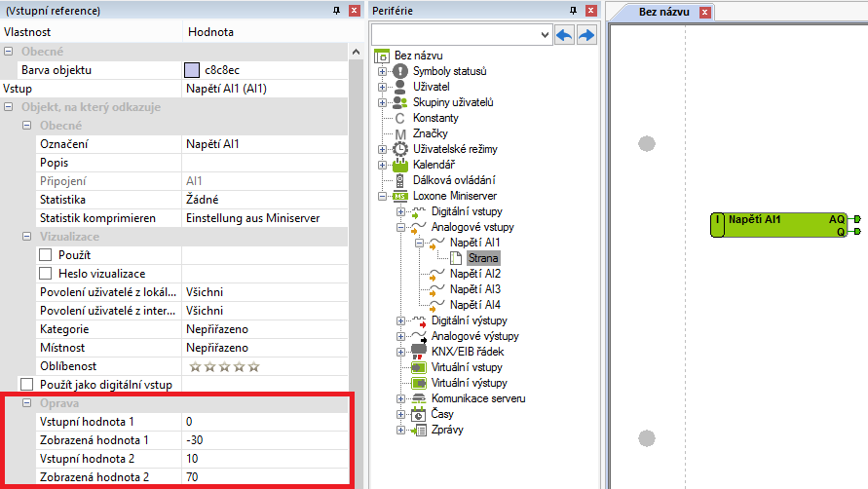Select Strana under Napětí AI1
Viewport: 868px width, 489px height.
[483, 258]
